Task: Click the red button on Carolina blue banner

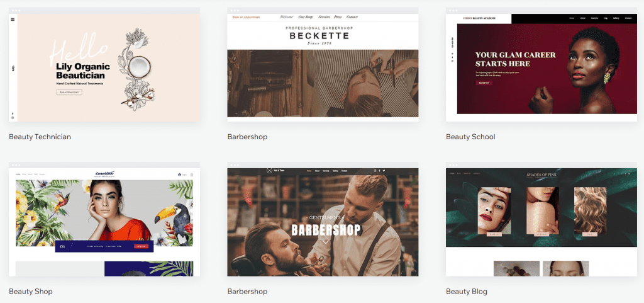Action: click(x=141, y=246)
